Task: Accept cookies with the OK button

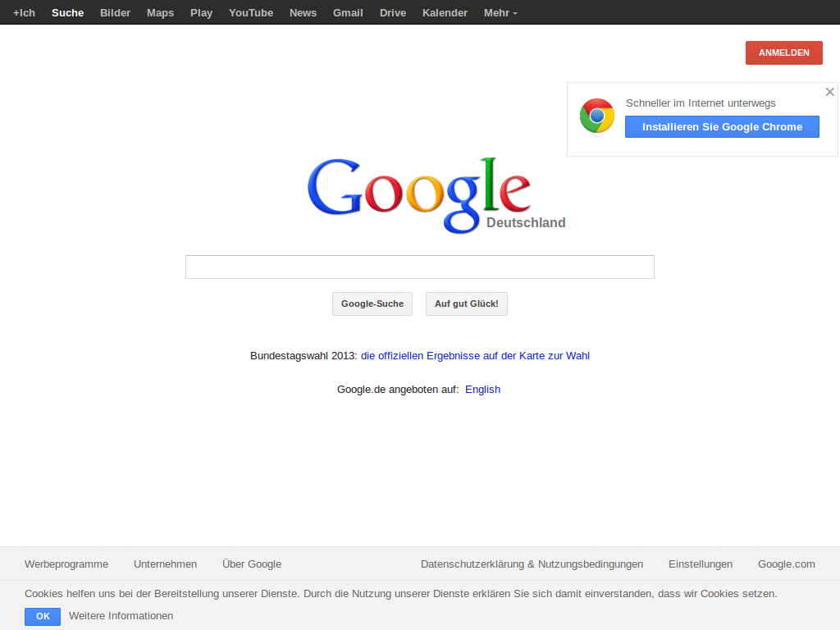Action: (42, 616)
